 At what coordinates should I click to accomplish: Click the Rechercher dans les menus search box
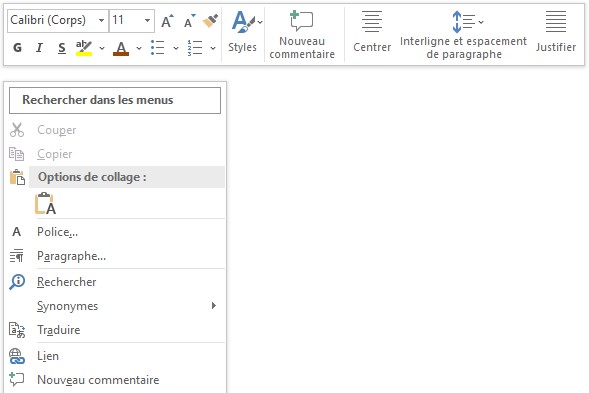click(x=115, y=100)
